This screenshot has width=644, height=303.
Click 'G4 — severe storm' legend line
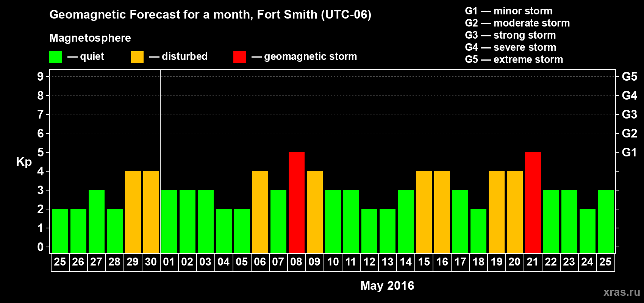(x=510, y=47)
